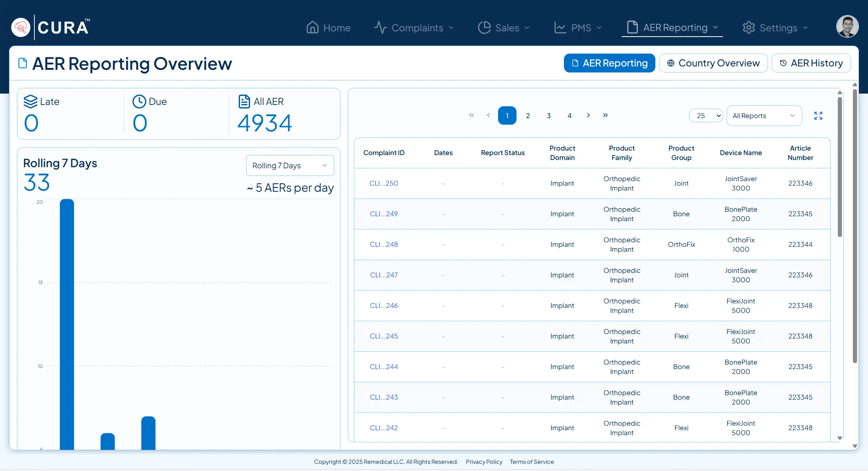The height and width of the screenshot is (471, 868).
Task: Click the All AER document icon
Action: [x=244, y=102]
